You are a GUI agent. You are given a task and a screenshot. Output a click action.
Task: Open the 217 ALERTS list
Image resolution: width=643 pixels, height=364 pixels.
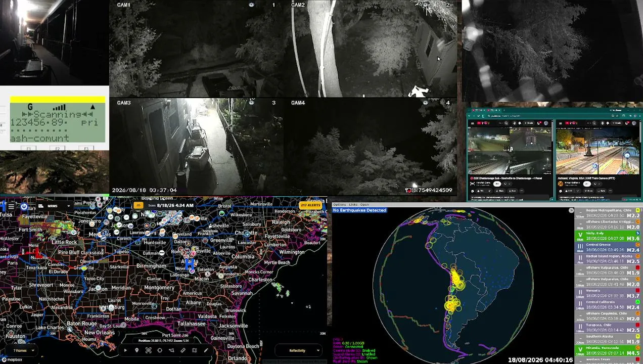tap(310, 205)
